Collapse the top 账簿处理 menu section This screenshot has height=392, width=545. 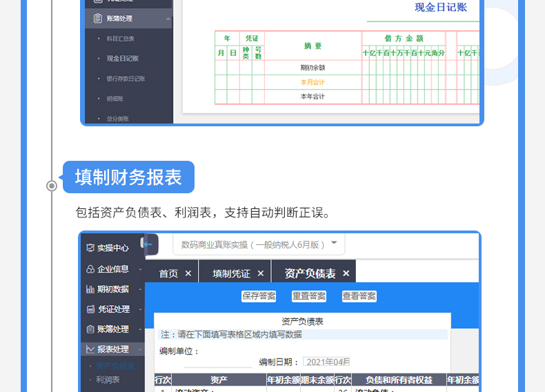(168, 19)
